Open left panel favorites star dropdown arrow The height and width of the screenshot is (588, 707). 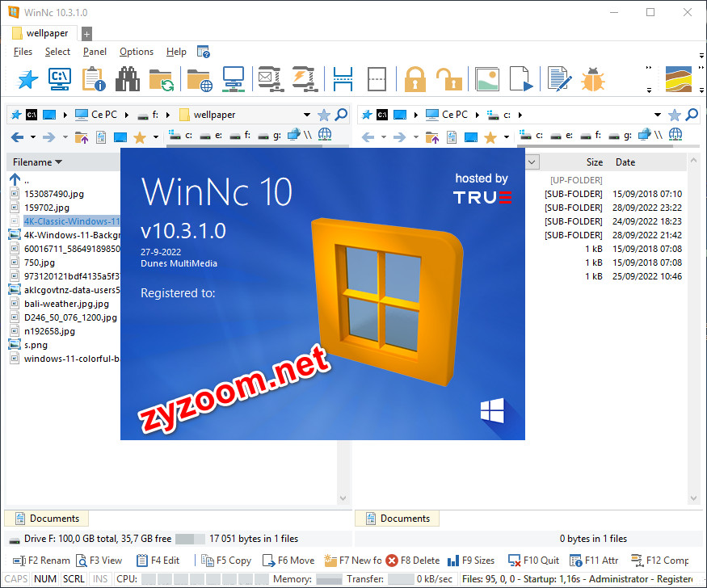pos(156,137)
